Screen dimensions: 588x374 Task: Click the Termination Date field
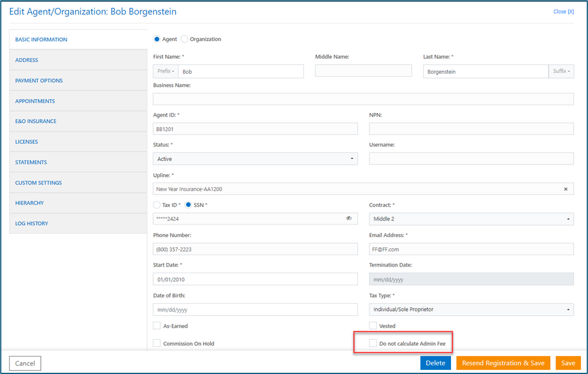pos(471,279)
